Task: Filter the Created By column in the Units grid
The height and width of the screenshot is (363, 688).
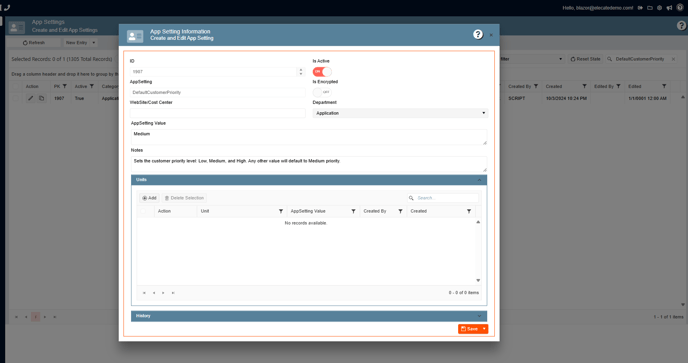Action: click(x=400, y=211)
